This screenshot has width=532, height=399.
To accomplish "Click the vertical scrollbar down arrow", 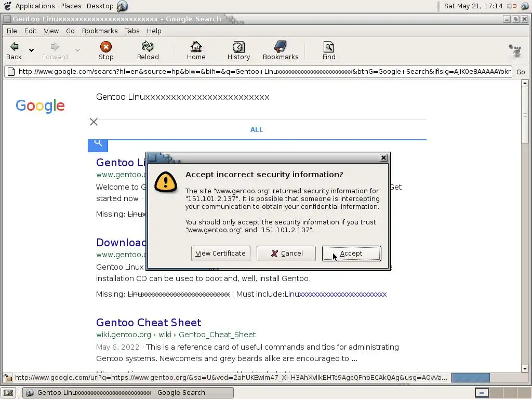I will [x=525, y=369].
